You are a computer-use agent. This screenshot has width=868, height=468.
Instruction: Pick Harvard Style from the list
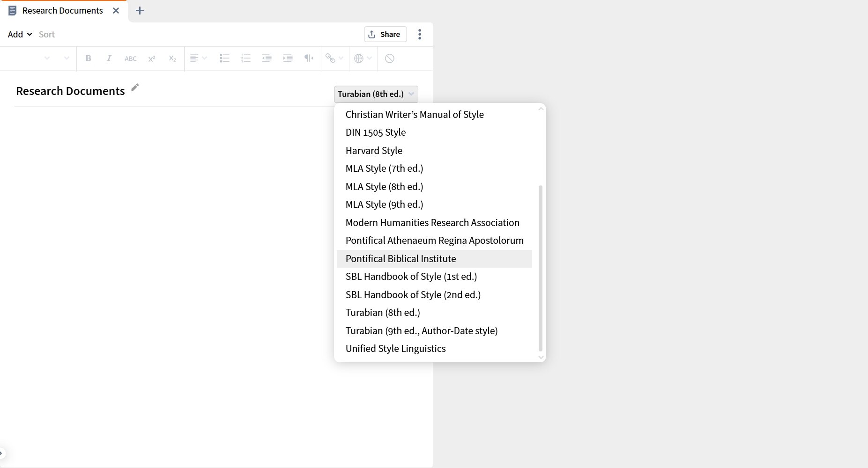pos(374,151)
